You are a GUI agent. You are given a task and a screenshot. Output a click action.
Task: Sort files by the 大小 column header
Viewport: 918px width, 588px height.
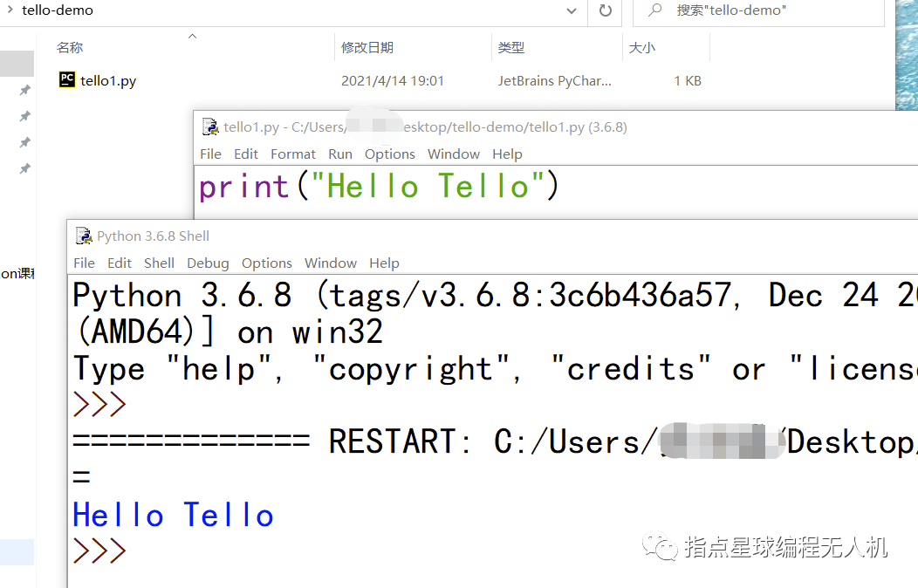pyautogui.click(x=642, y=47)
